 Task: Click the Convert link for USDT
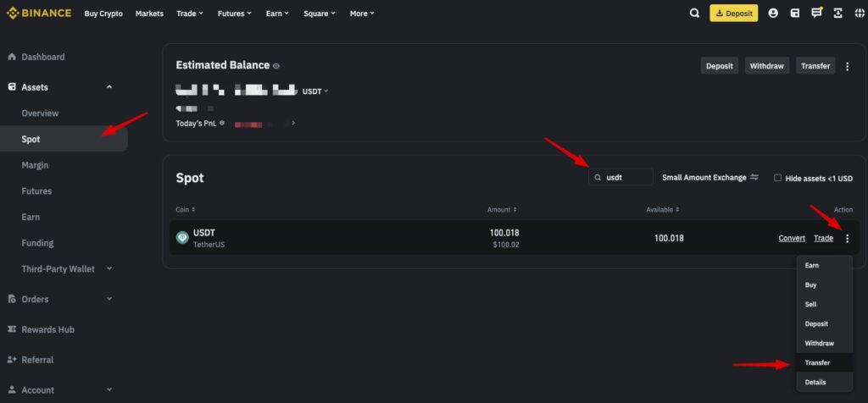point(792,238)
